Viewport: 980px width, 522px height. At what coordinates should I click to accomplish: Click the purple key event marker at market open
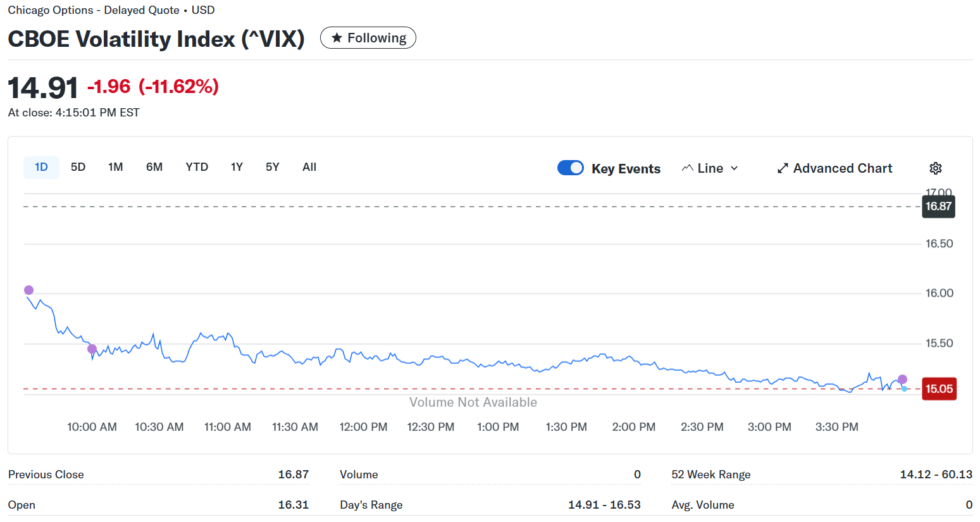(28, 290)
